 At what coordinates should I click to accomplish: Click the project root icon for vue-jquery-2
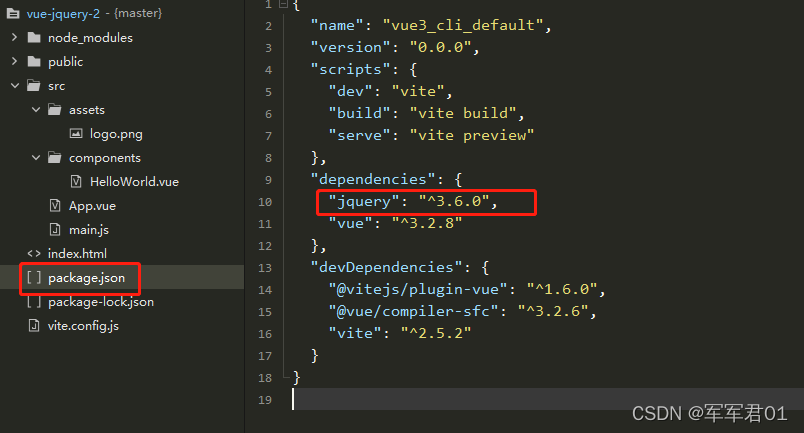[13, 14]
